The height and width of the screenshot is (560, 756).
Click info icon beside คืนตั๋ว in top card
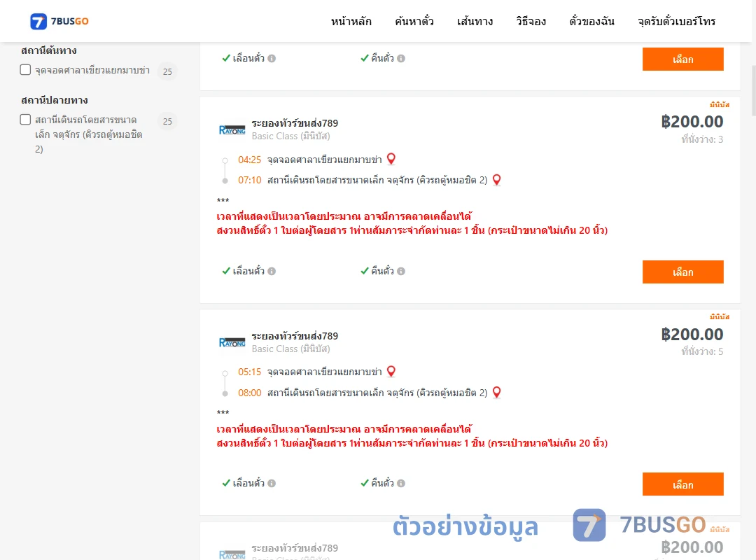coord(401,58)
